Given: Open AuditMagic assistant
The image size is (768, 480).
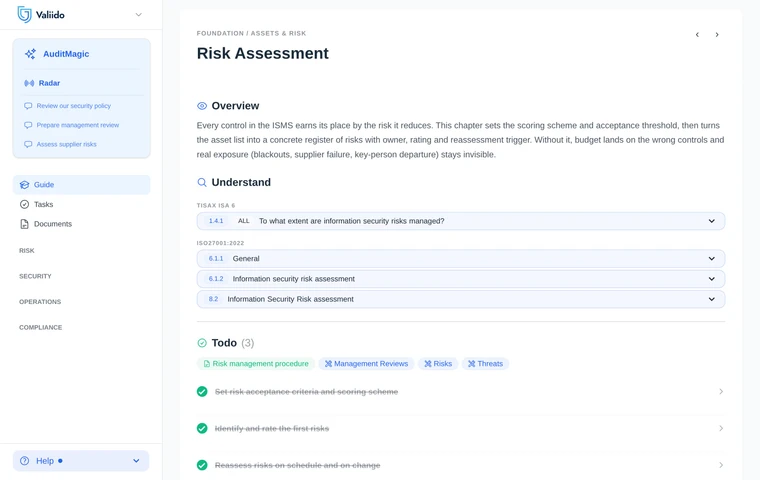Looking at the screenshot, I should pyautogui.click(x=66, y=54).
